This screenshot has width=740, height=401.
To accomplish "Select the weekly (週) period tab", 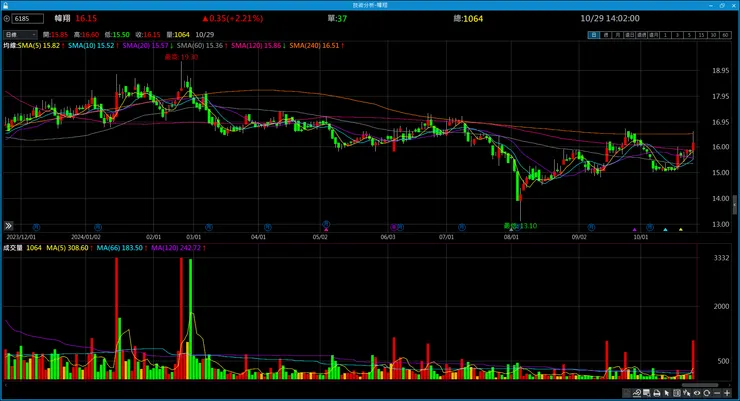I will point(606,35).
